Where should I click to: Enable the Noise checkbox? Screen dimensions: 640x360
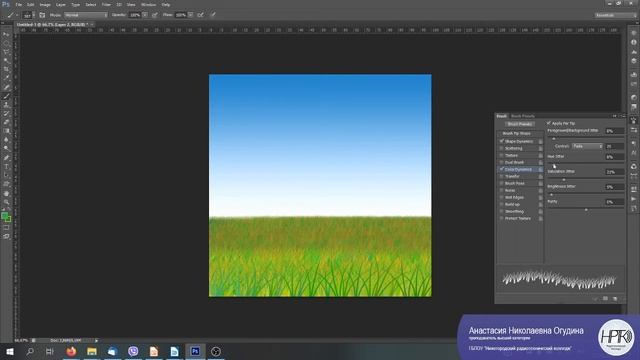pos(501,190)
